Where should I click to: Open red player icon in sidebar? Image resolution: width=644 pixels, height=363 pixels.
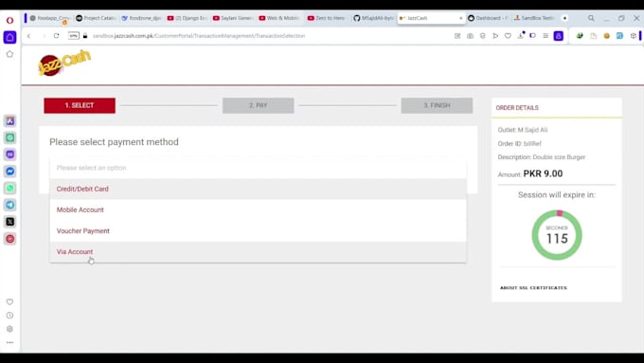9,239
